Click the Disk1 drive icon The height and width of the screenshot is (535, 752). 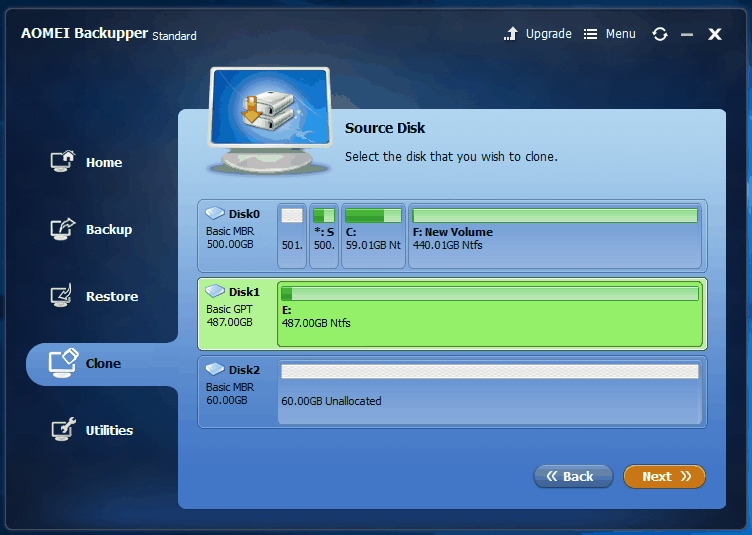pyautogui.click(x=215, y=291)
